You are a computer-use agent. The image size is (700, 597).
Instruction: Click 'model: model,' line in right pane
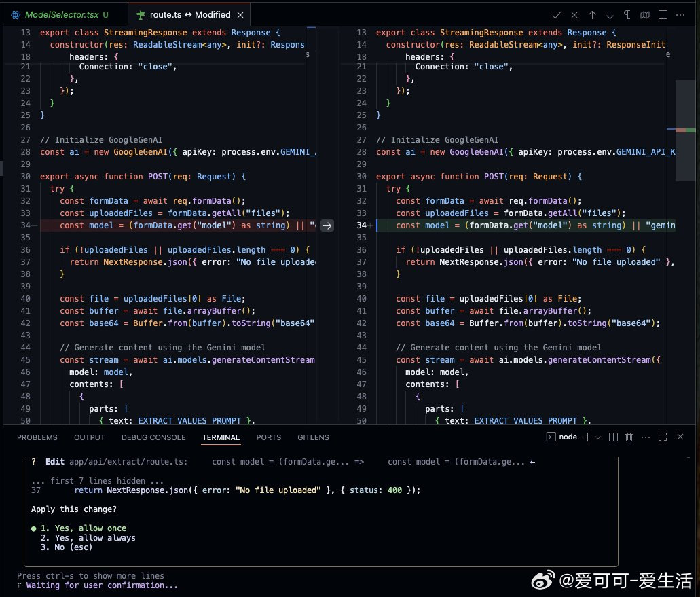(437, 372)
